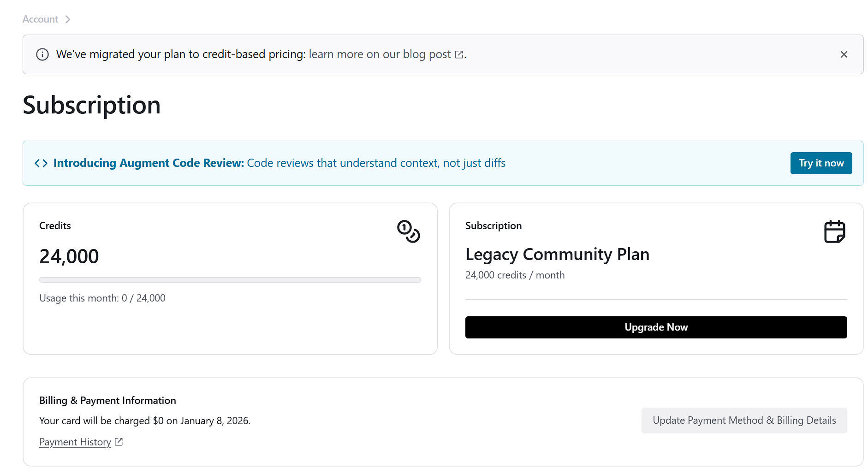
Task: Click Legacy Community Plan name
Action: click(x=557, y=255)
